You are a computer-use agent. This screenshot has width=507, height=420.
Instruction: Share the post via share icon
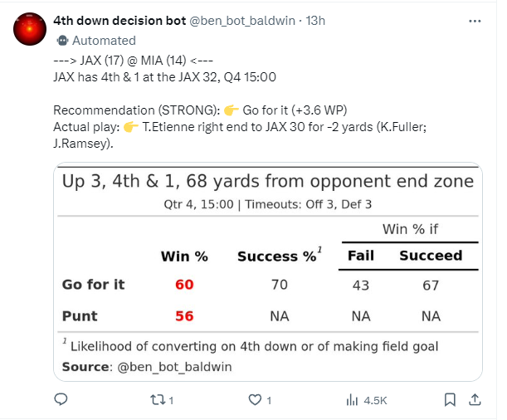click(x=475, y=400)
